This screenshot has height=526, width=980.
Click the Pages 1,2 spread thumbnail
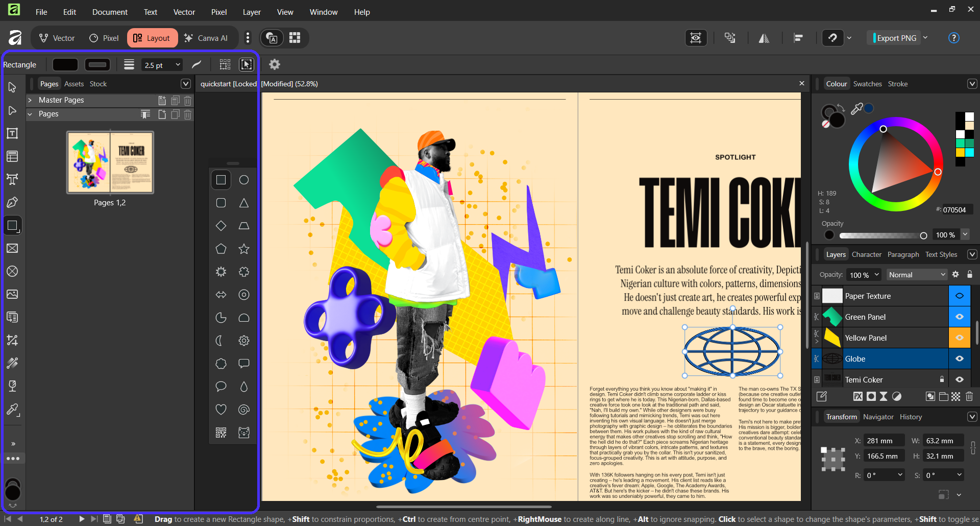(x=110, y=162)
